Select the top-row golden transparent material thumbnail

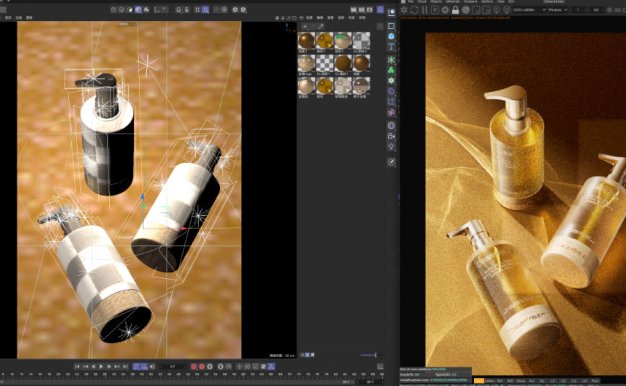pos(325,41)
